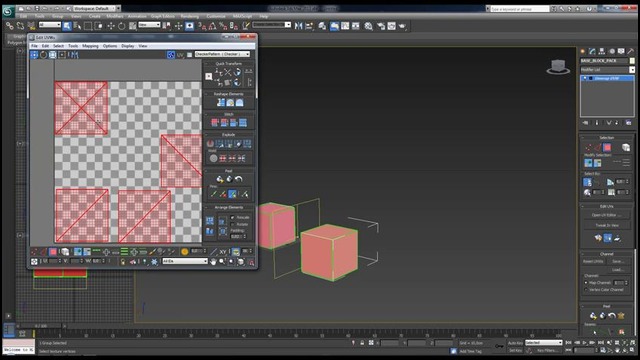Click the Quick Peel icon in UV editor
This screenshot has height=360, width=640.
pyautogui.click(x=220, y=179)
